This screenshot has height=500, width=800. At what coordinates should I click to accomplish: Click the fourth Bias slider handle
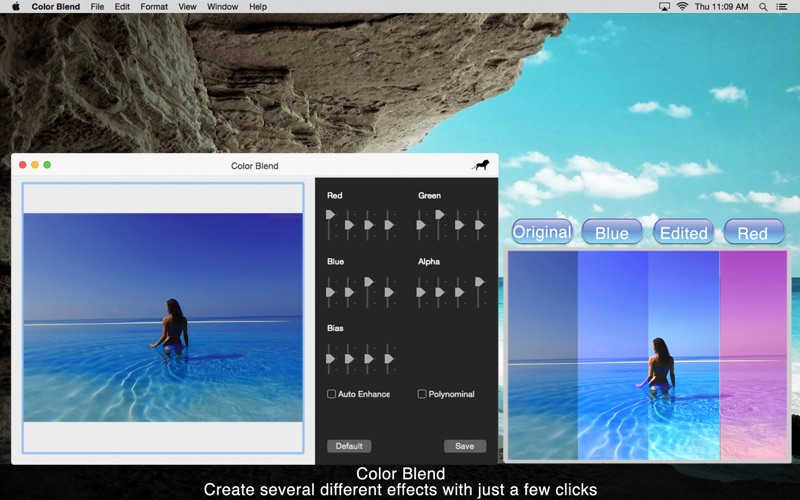tap(389, 359)
